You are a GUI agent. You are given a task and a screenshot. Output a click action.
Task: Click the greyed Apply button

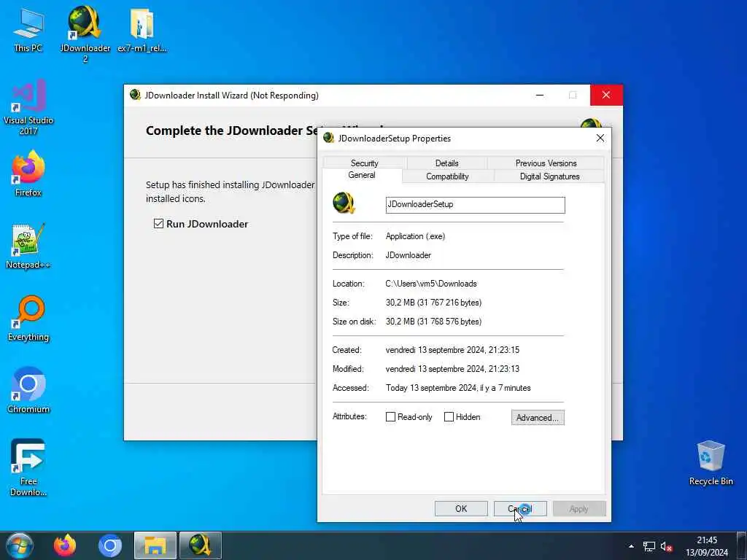coord(579,508)
